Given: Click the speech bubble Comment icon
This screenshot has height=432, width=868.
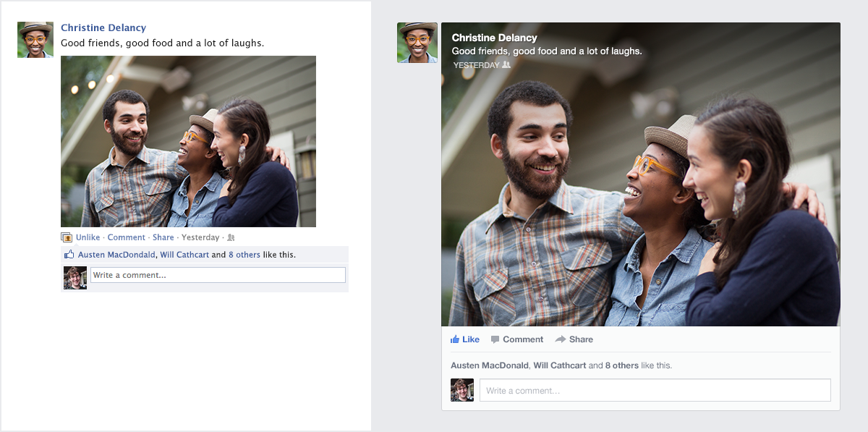Looking at the screenshot, I should click(496, 339).
